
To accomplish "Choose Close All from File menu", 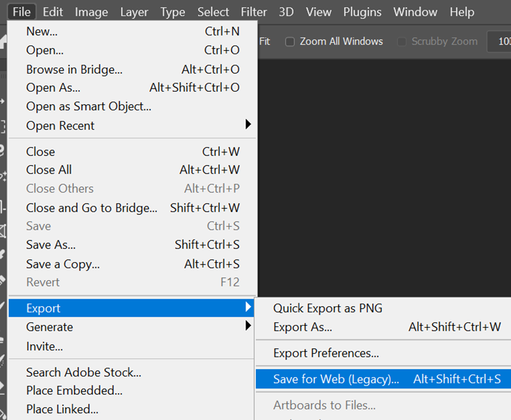I will tap(49, 170).
